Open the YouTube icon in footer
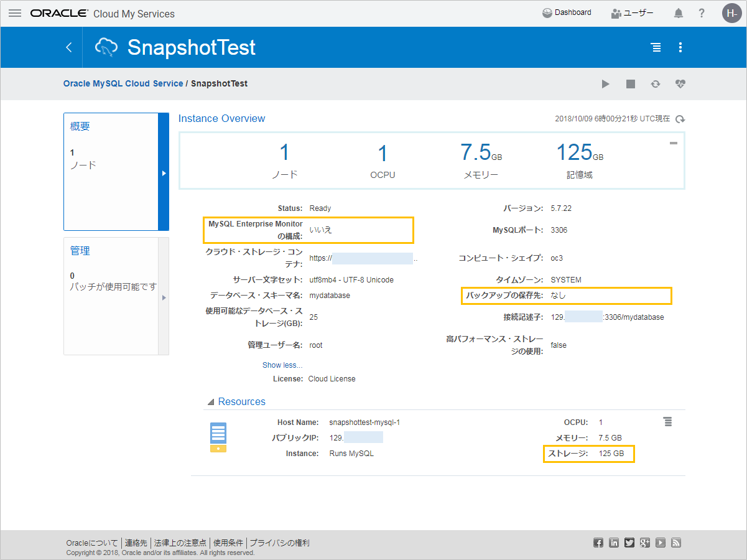This screenshot has width=747, height=560. [661, 543]
